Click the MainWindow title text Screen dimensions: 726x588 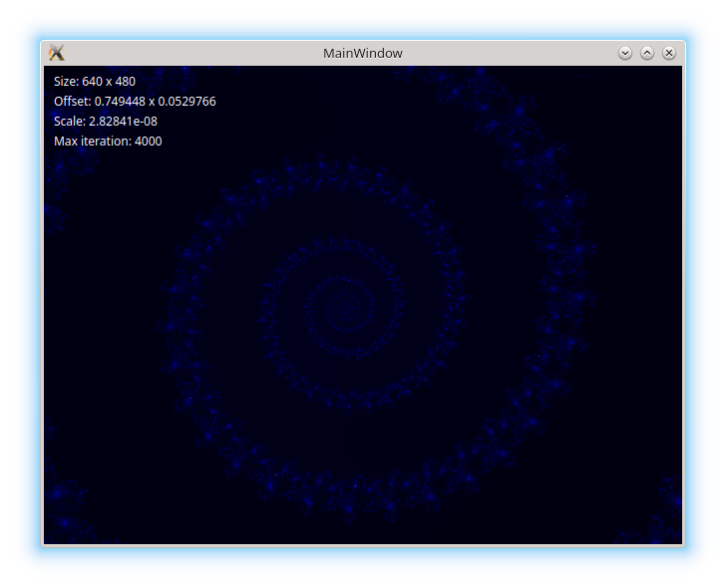363,53
